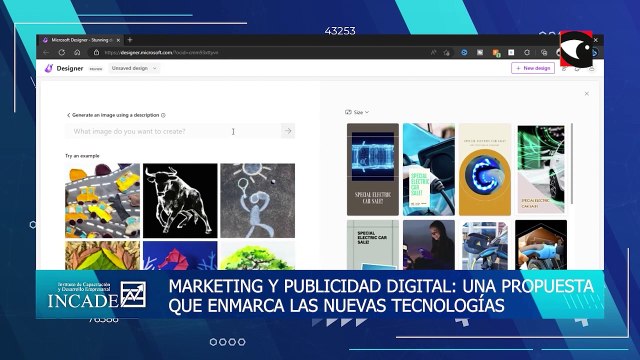Open the Unsaved design name dropdown

click(134, 69)
